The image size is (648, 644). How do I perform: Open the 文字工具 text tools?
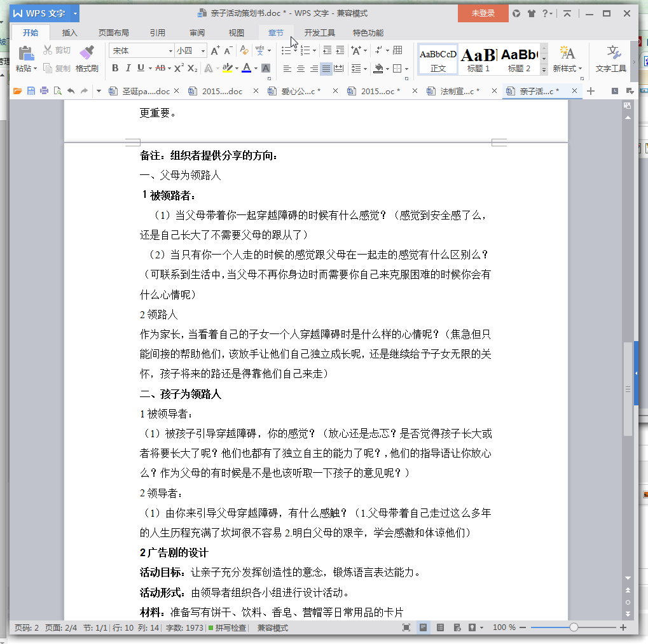click(611, 59)
